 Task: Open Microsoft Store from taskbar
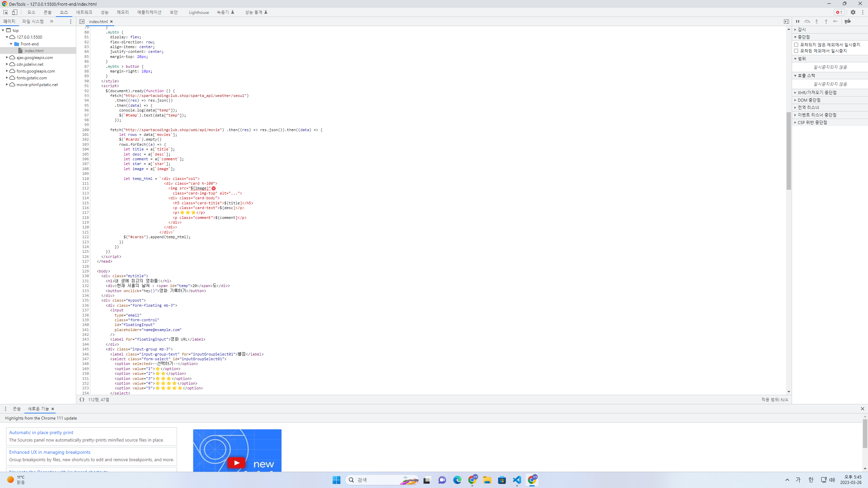(x=502, y=480)
